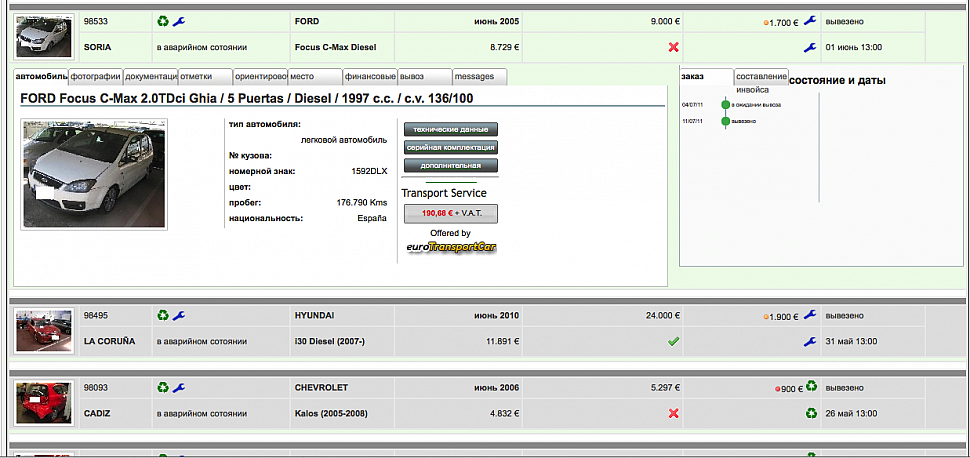The height and width of the screenshot is (458, 970).
Task: Click the green marker for вывезено on 11/07/11
Action: (x=726, y=121)
